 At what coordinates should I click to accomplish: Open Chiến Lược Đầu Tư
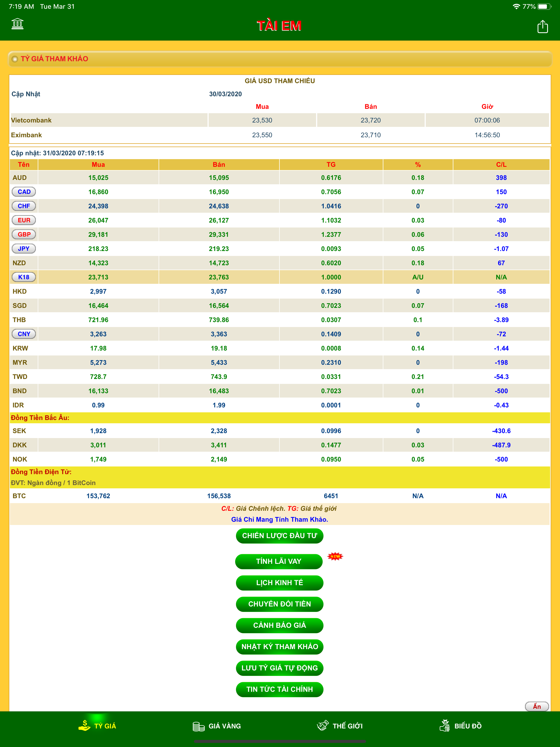[x=279, y=536]
